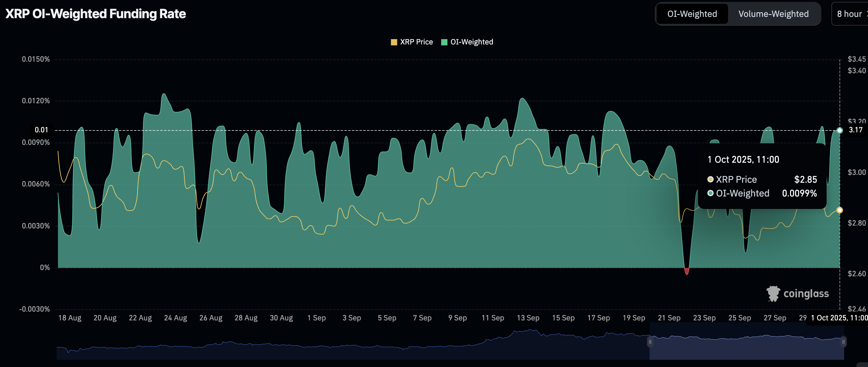Click the coinglass logo watermark icon

pyautogui.click(x=773, y=293)
